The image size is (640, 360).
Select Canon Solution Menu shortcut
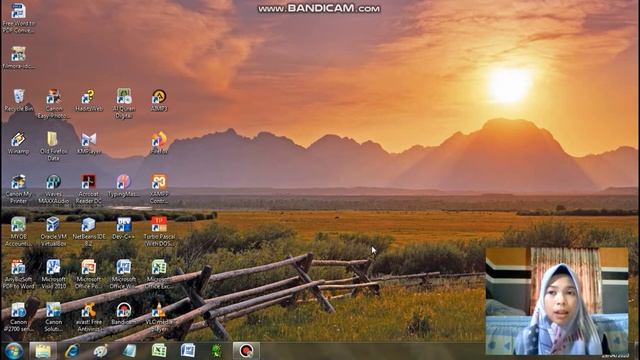53,317
